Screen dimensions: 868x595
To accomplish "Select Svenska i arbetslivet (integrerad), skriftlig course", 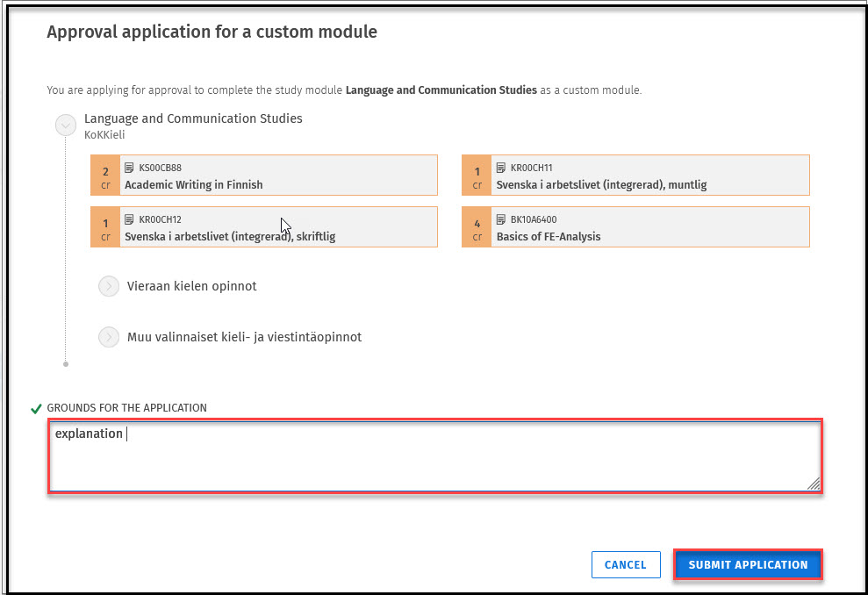I will tap(230, 237).
